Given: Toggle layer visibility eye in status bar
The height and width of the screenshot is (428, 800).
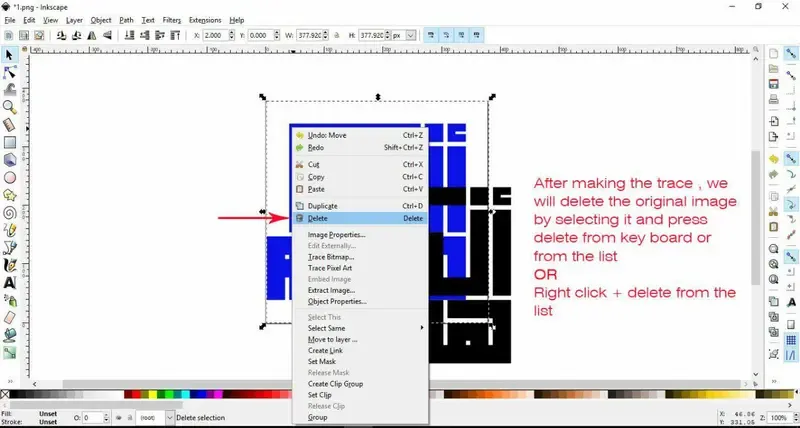Looking at the screenshot, I should click(119, 418).
